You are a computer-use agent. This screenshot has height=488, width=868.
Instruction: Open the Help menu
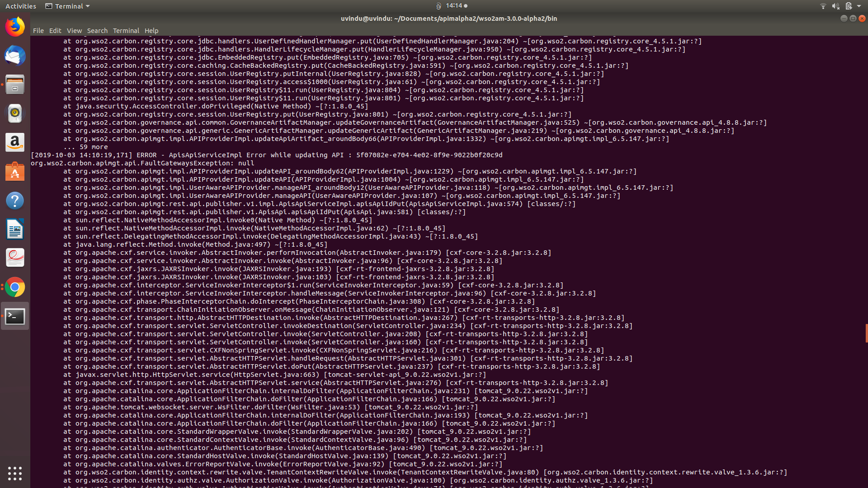point(151,31)
